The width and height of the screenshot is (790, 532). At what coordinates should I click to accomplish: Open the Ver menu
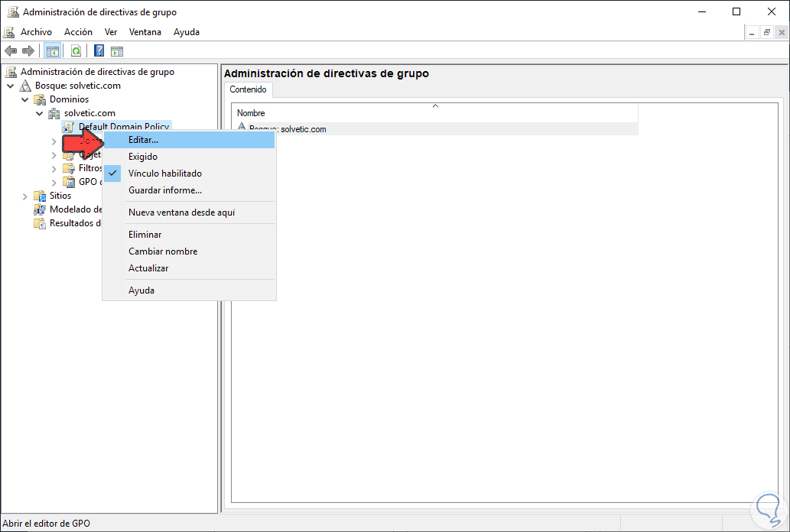[111, 32]
